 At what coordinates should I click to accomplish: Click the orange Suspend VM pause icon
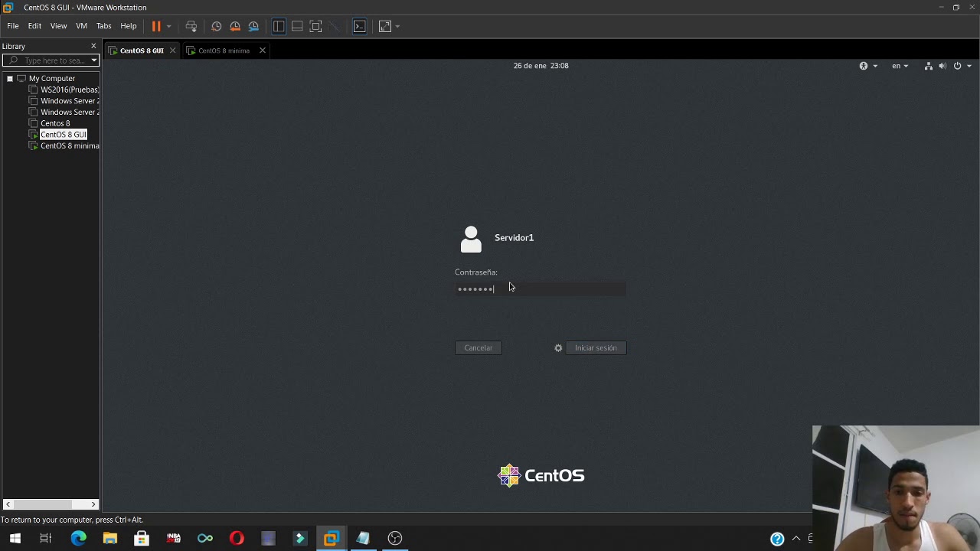pyautogui.click(x=156, y=26)
